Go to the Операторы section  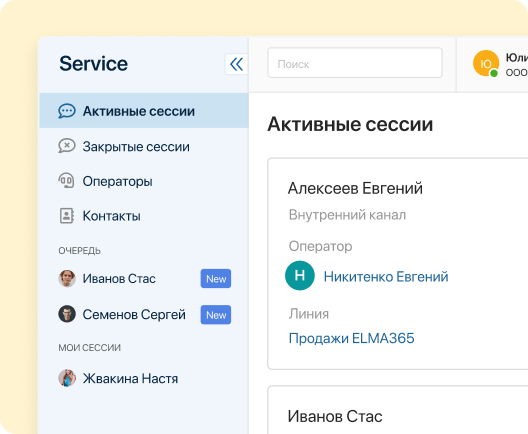pos(144,181)
